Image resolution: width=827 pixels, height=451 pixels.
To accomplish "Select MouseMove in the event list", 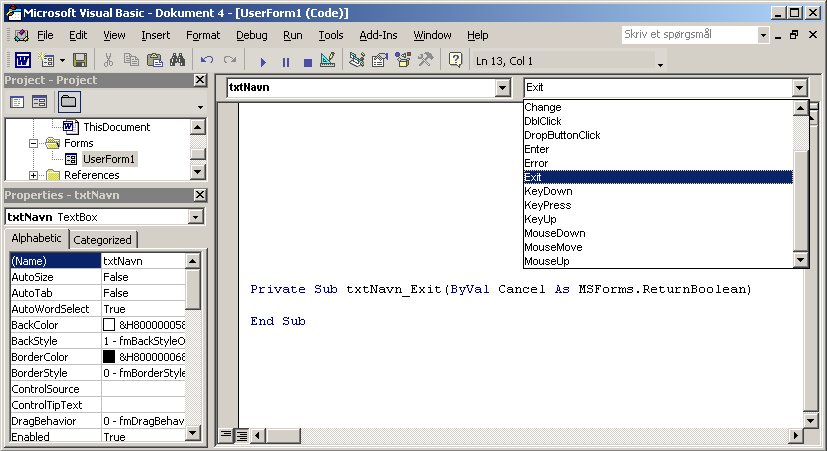I will pos(658,247).
